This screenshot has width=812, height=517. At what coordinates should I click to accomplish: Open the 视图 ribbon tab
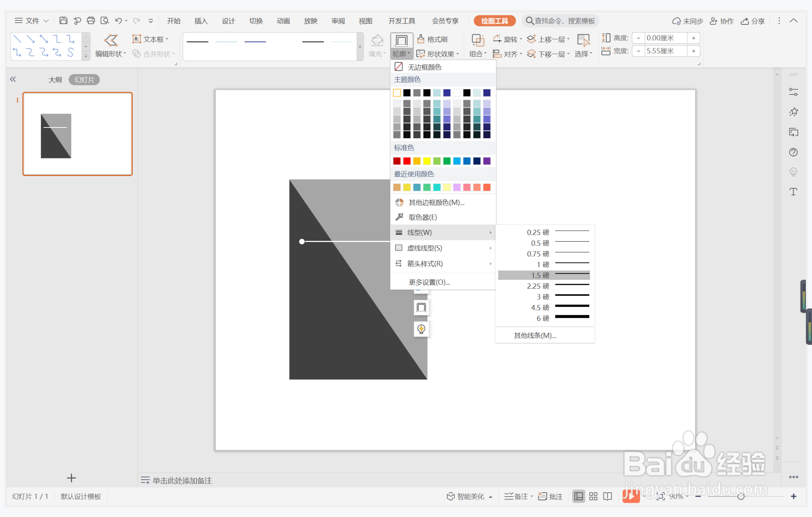pyautogui.click(x=365, y=21)
